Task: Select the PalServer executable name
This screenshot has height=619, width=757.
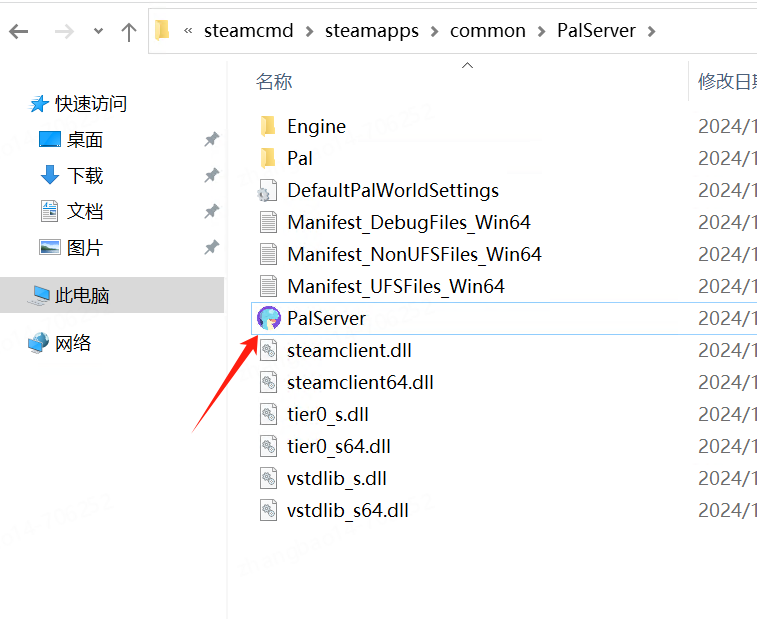Action: tap(326, 318)
